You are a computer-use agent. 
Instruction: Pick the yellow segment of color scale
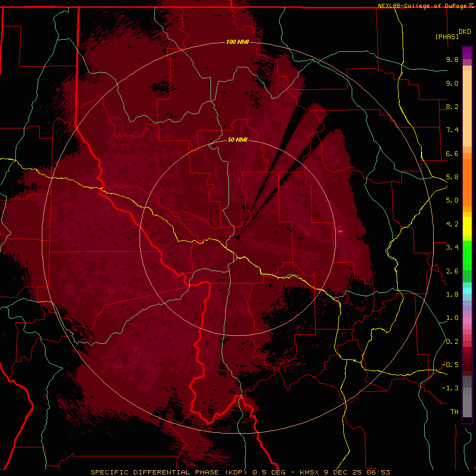click(467, 226)
